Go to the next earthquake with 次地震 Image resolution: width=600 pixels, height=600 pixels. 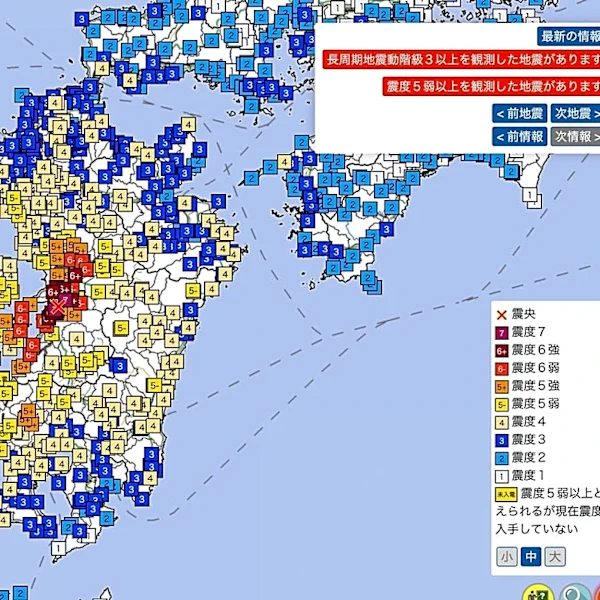pyautogui.click(x=576, y=113)
